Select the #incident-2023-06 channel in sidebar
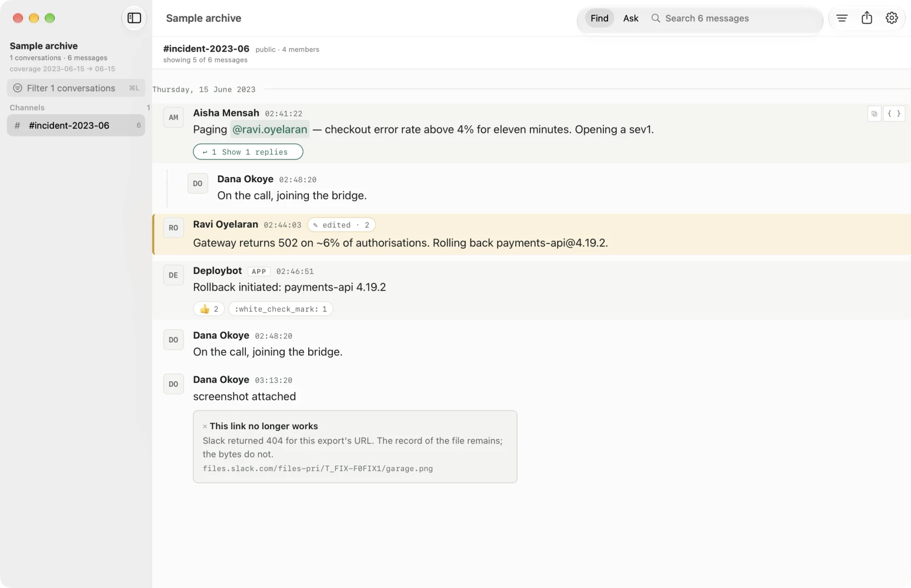Image resolution: width=911 pixels, height=588 pixels. click(76, 125)
